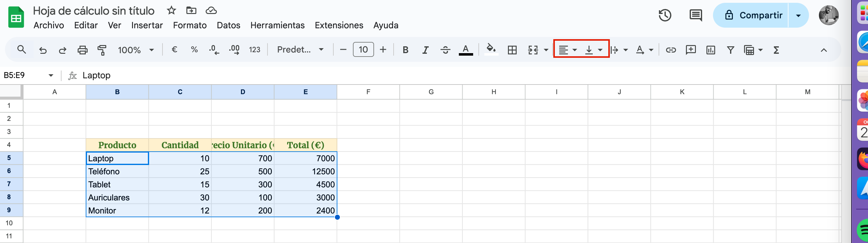This screenshot has width=868, height=243.
Task: Expand the Compartir quick options arrow
Action: point(798,16)
